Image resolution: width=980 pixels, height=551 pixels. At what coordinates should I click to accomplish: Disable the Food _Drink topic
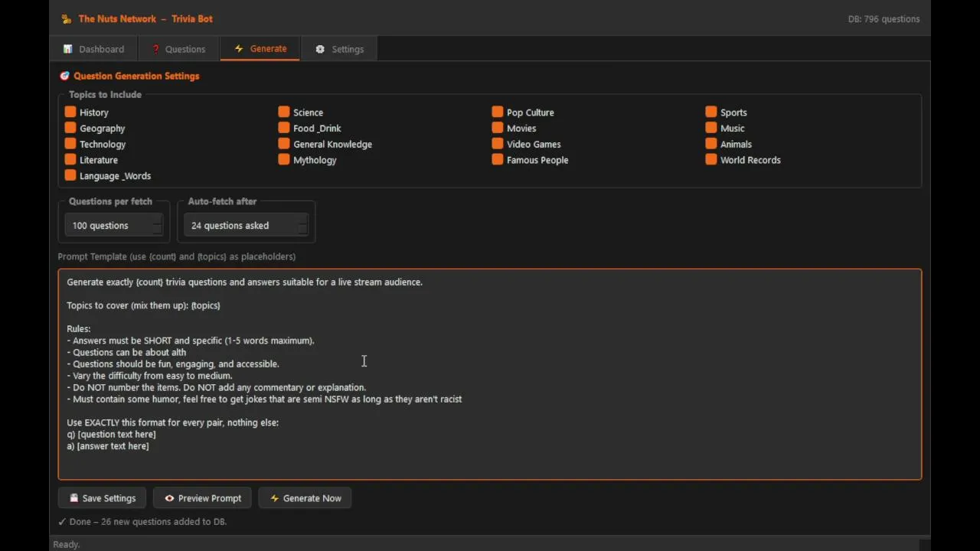(284, 128)
